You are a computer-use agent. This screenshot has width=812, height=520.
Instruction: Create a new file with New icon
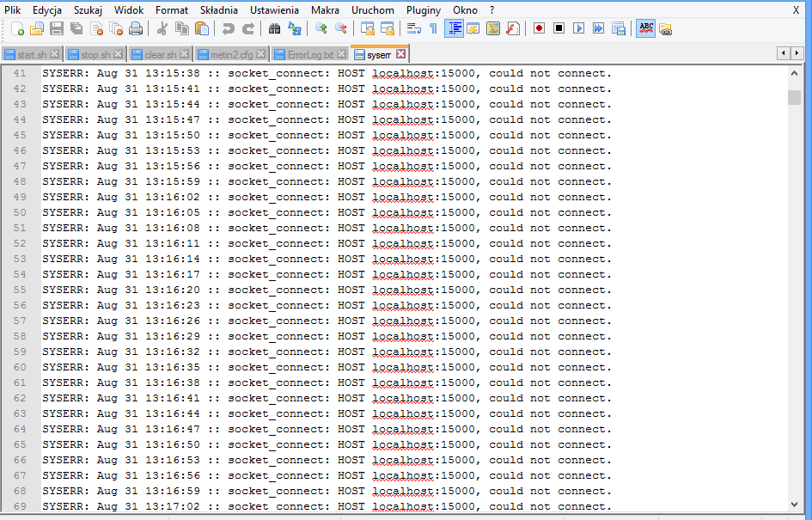click(x=17, y=29)
